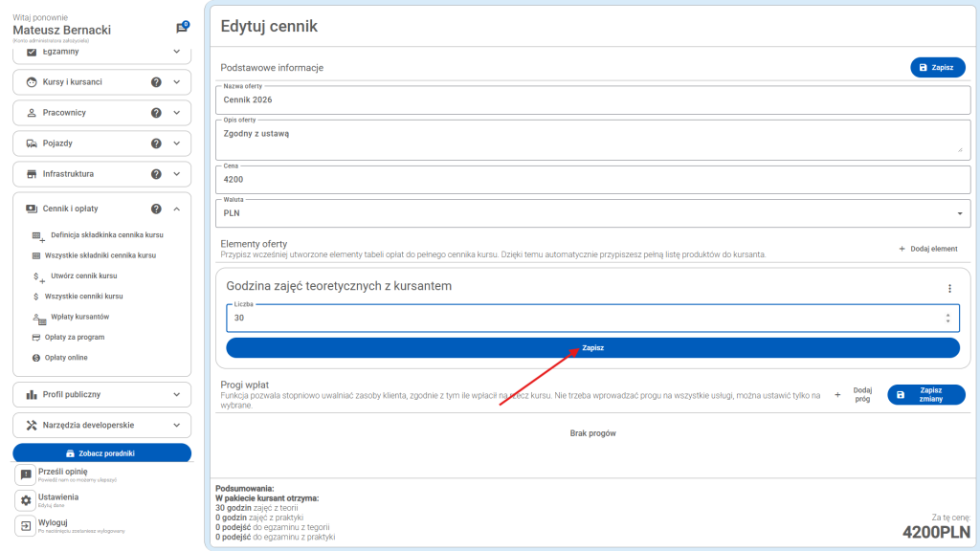Open three-dot menu of offer element
980x551 pixels.
(x=949, y=289)
